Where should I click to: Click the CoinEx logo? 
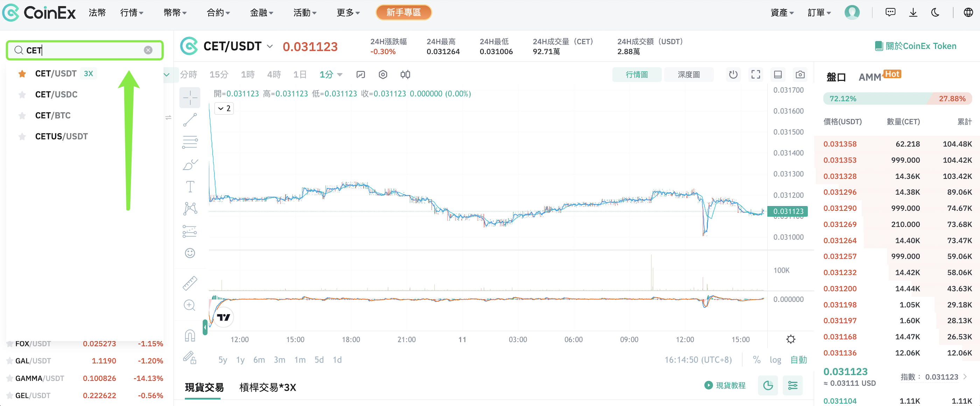point(39,13)
